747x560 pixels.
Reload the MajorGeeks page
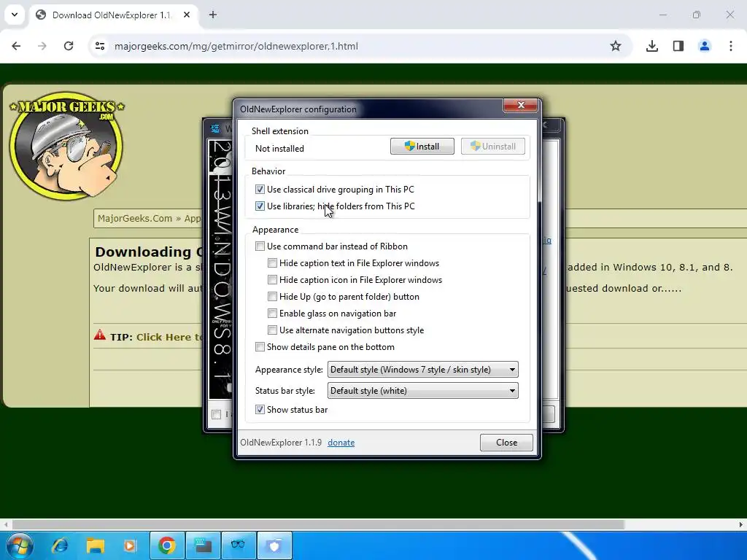69,46
